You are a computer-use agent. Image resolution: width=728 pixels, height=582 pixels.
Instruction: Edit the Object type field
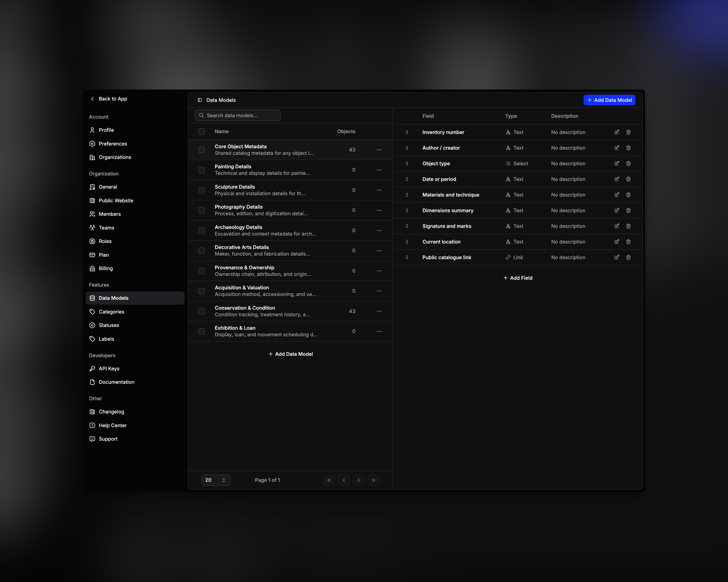pyautogui.click(x=616, y=163)
